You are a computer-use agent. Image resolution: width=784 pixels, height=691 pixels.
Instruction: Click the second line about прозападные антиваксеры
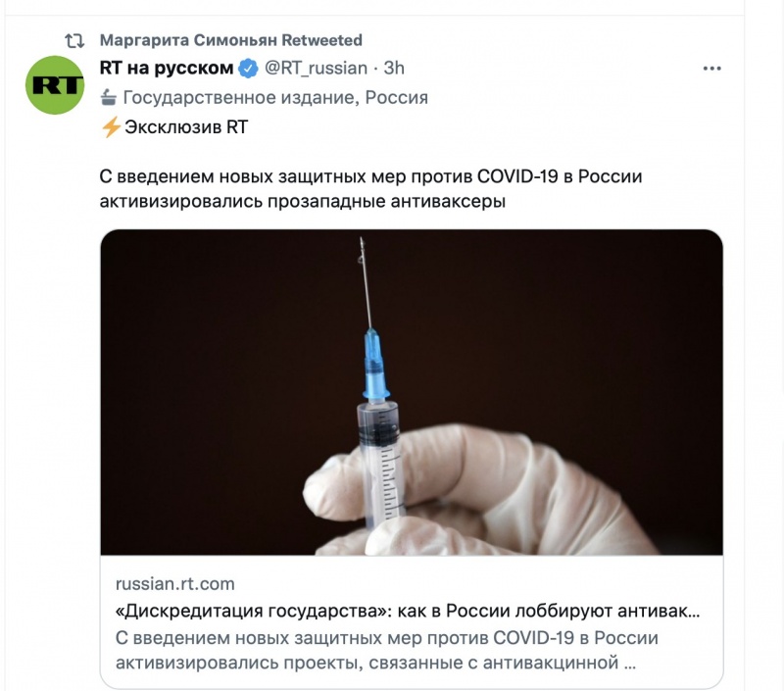coord(303,202)
